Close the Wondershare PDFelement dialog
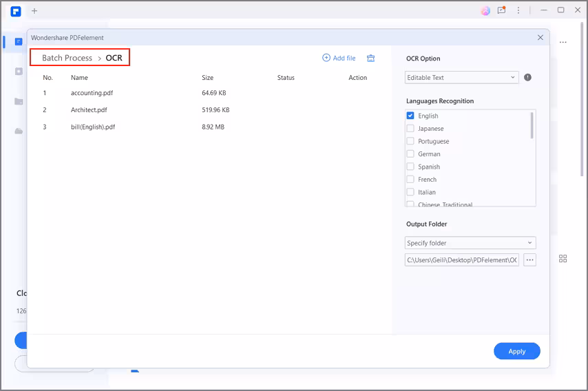Screen dimensions: 588x391 pyautogui.click(x=540, y=37)
